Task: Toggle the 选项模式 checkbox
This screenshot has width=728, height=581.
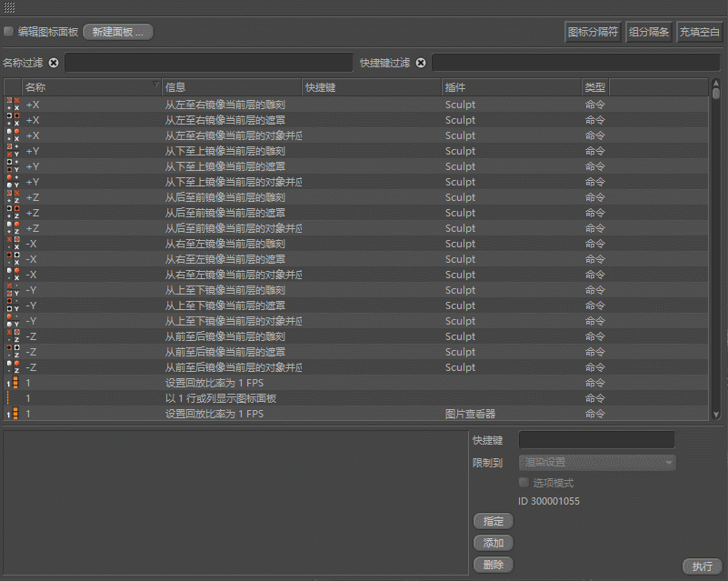Action: point(524,483)
